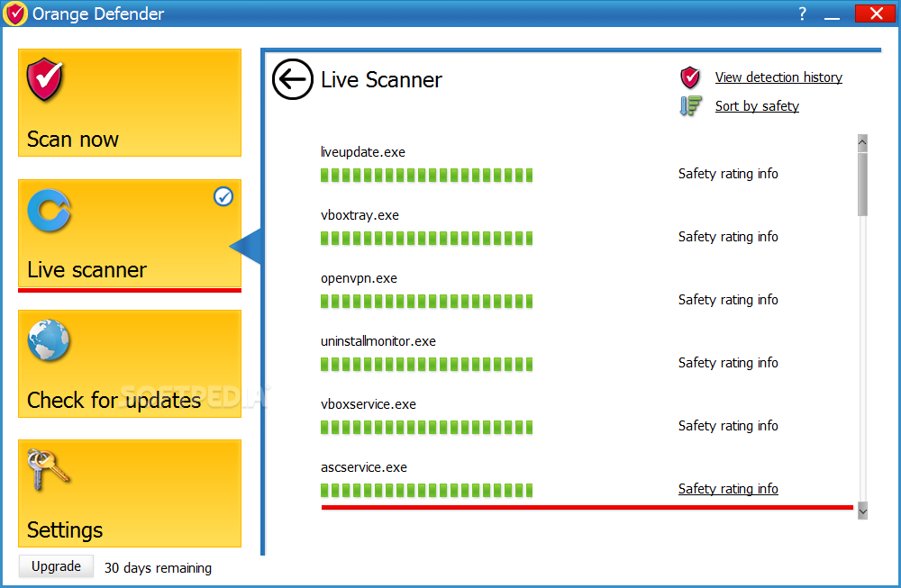This screenshot has width=901, height=588.
Task: Click the Live Scanner heading
Action: 381,80
